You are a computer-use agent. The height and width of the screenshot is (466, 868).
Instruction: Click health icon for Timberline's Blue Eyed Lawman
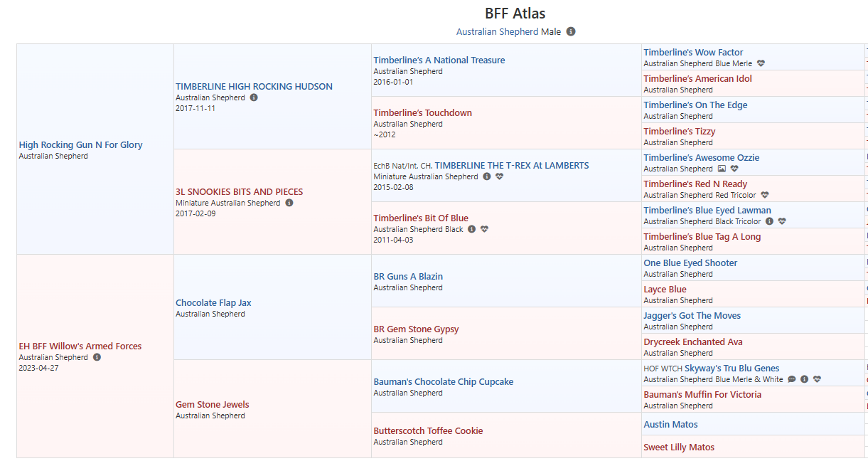(x=782, y=221)
